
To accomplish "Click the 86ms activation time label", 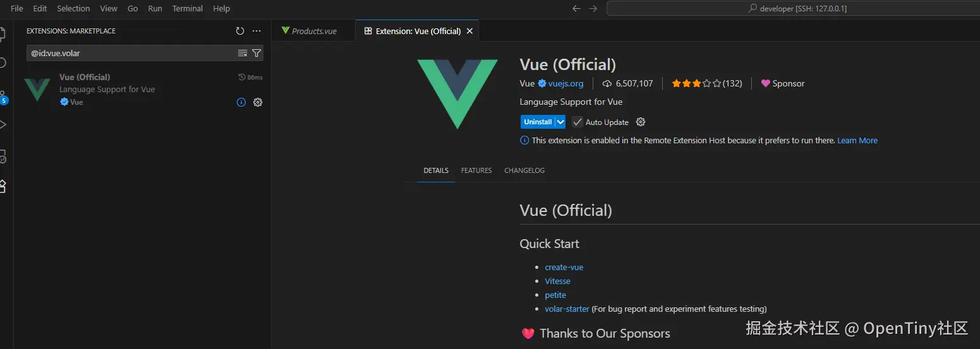I will (250, 77).
